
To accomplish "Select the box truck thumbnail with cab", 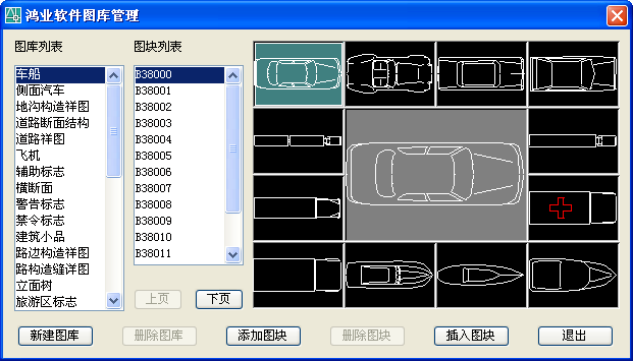I will [x=298, y=208].
